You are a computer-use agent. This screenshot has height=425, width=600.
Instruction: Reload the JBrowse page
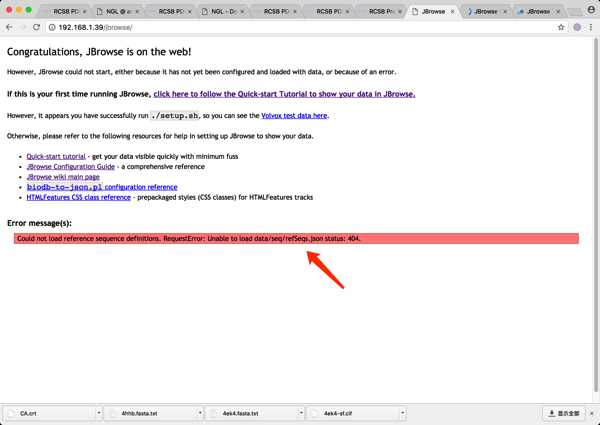coord(36,27)
